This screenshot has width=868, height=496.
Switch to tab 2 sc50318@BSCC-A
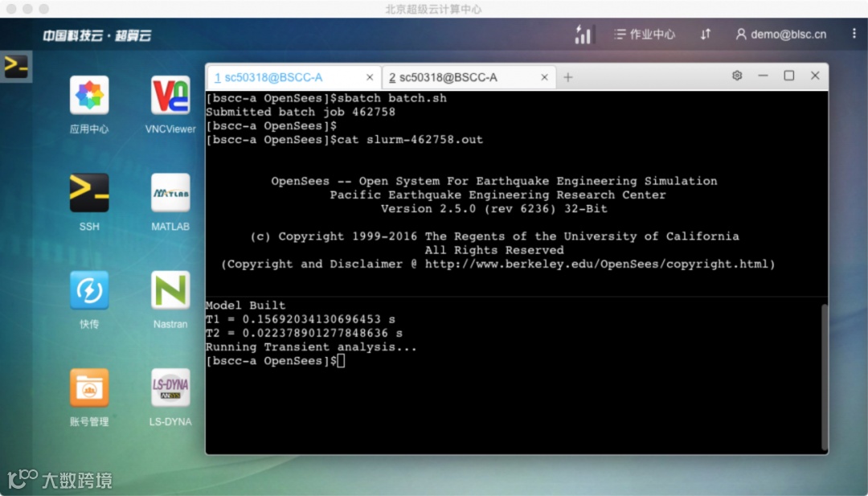pyautogui.click(x=469, y=77)
